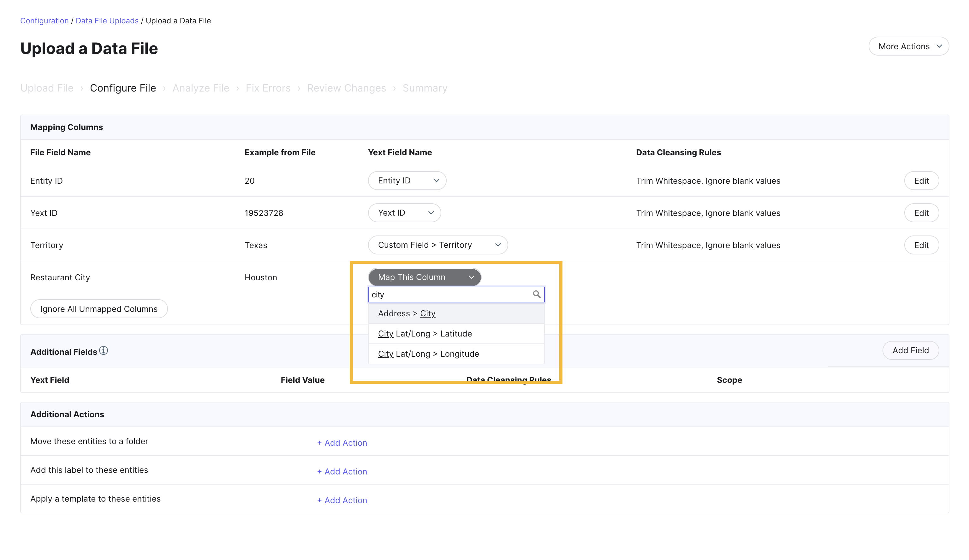Select City Lat/Long > Longitude option
The height and width of the screenshot is (560, 969).
pyautogui.click(x=456, y=354)
